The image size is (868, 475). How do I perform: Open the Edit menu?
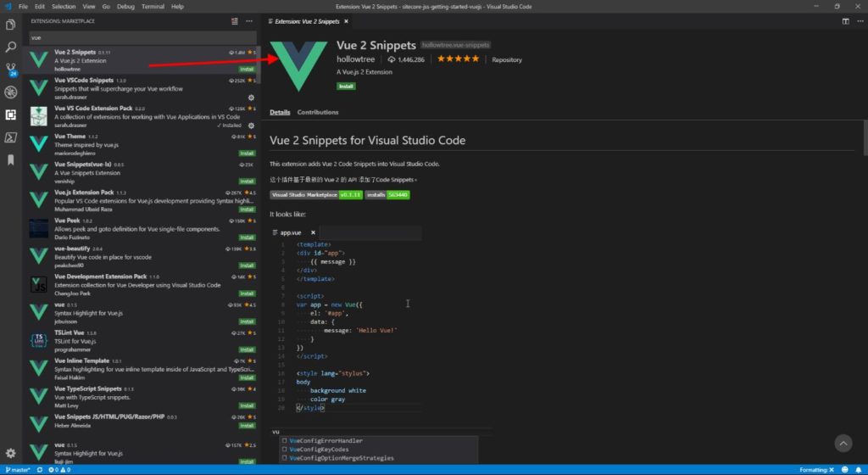(x=39, y=7)
